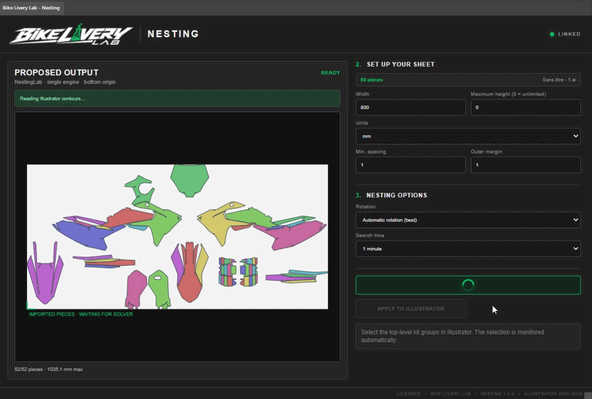Click the 'Reading Illustrator contours...' status bar
Screen dimensions: 592x399
[177, 99]
